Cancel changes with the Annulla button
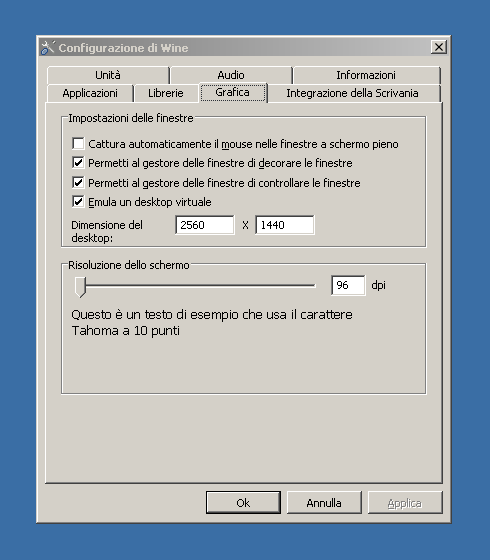Screen dimensions: 490x560 click(324, 503)
